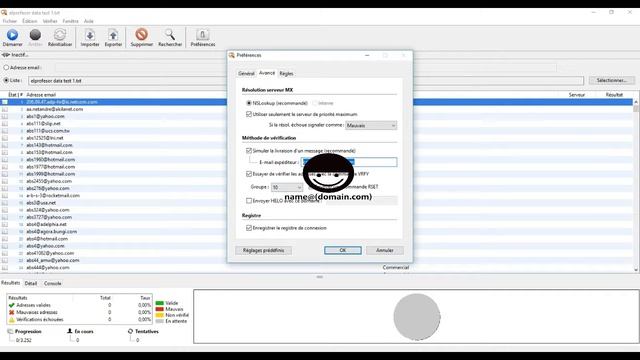Toggle Utiliser seulement le serveur de priorité maximum
The height and width of the screenshot is (360, 640).
[249, 114]
